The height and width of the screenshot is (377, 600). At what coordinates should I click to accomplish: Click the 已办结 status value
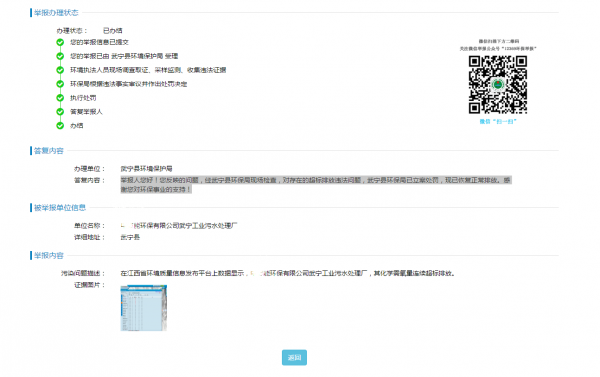coord(112,31)
